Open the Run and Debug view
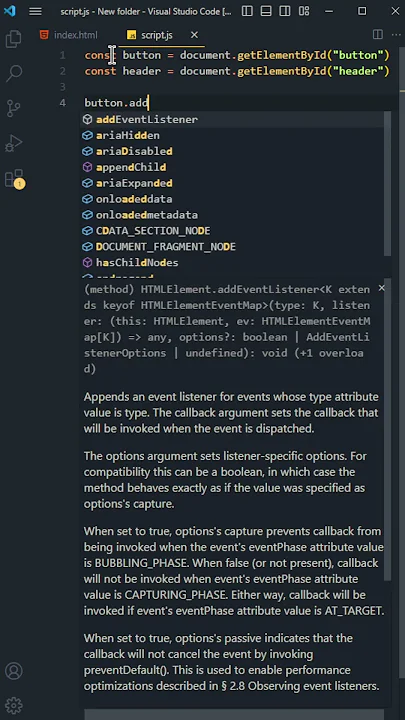405x720 pixels. click(x=13, y=143)
